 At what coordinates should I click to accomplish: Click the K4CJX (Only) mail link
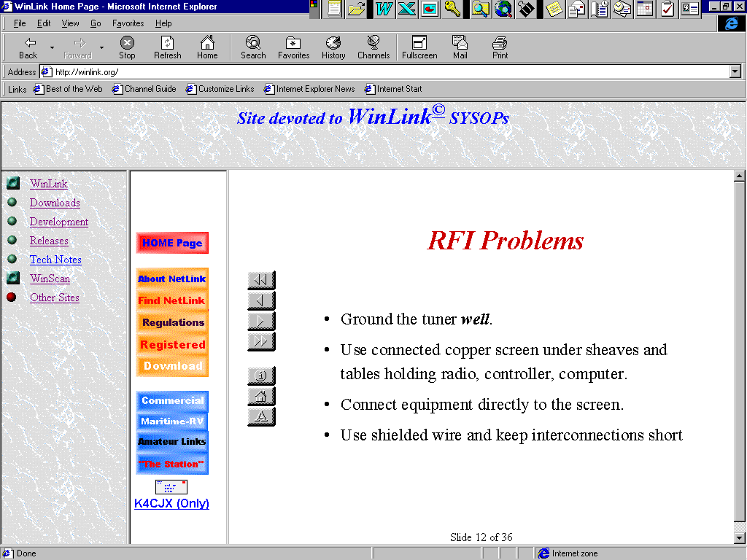tap(171, 503)
